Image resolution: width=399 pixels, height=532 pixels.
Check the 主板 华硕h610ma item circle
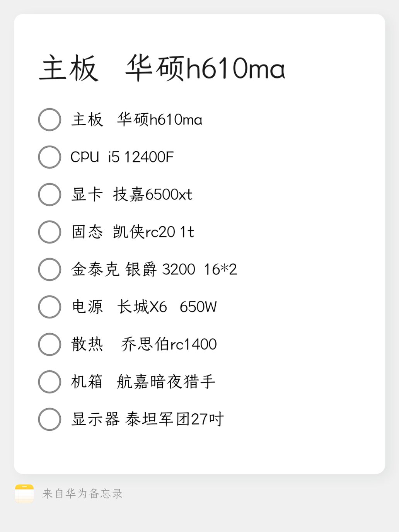(49, 119)
